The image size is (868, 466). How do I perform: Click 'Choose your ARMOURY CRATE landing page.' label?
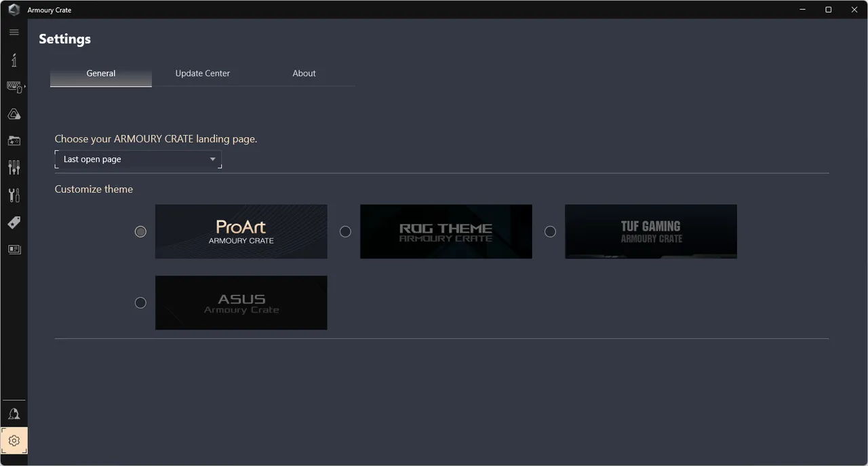coord(156,139)
